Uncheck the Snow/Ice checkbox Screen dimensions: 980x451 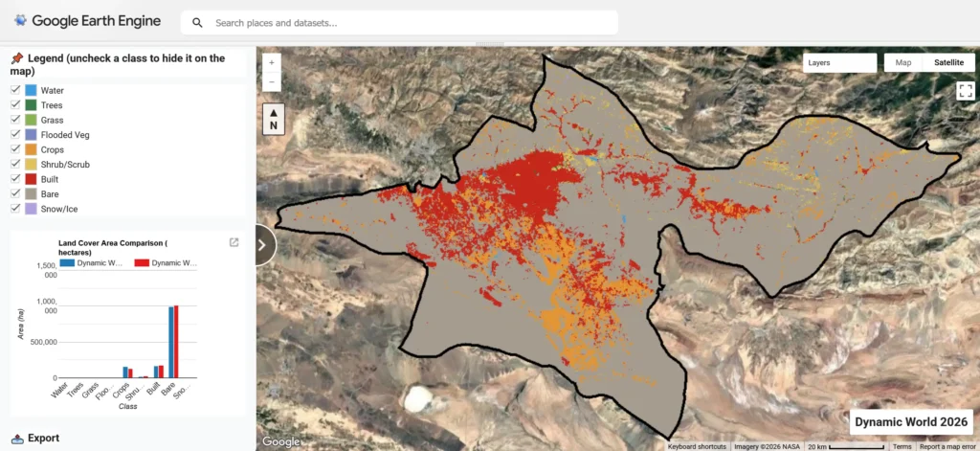[15, 209]
